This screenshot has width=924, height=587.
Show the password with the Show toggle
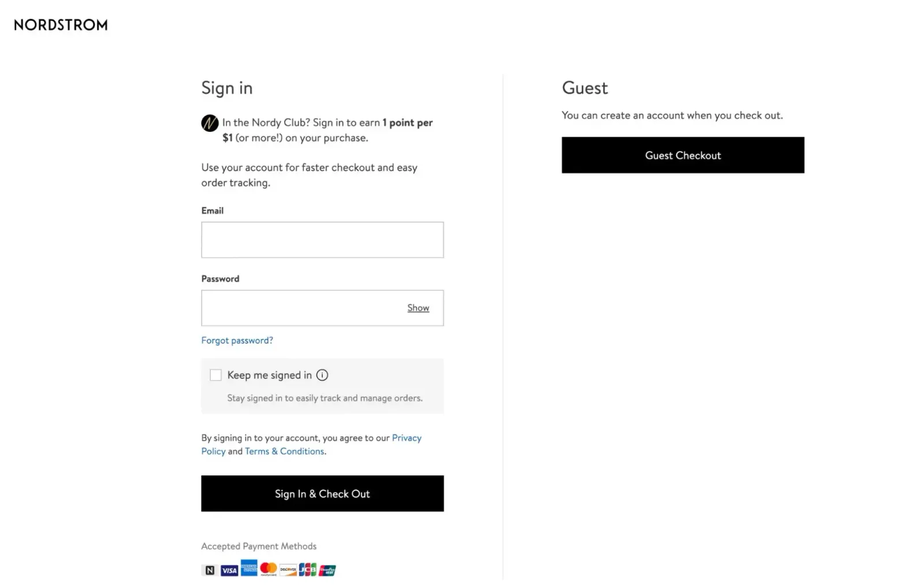pos(418,308)
